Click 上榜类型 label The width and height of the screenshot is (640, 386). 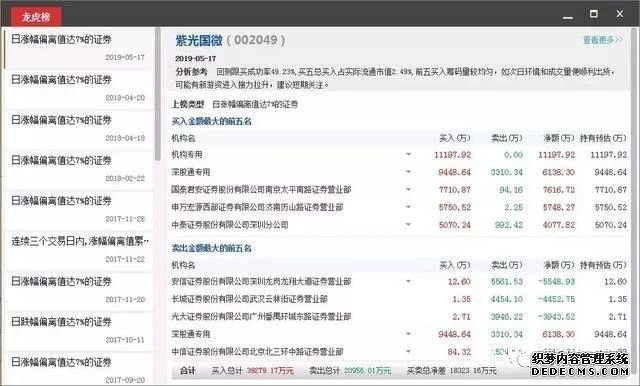click(188, 104)
